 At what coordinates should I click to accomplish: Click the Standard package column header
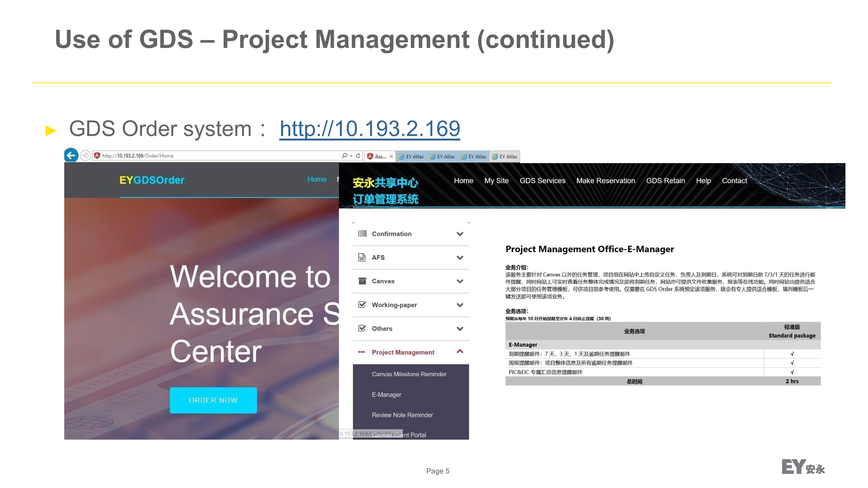(x=792, y=331)
